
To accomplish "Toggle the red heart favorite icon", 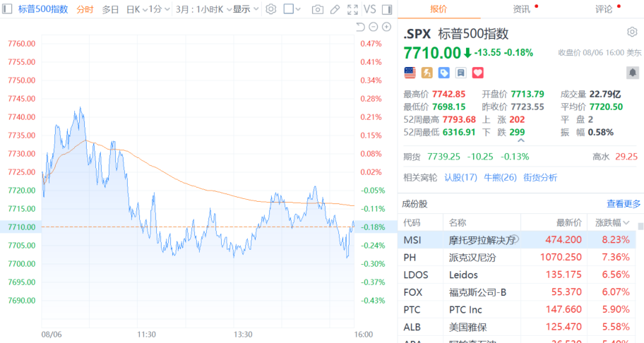I will tap(477, 73).
